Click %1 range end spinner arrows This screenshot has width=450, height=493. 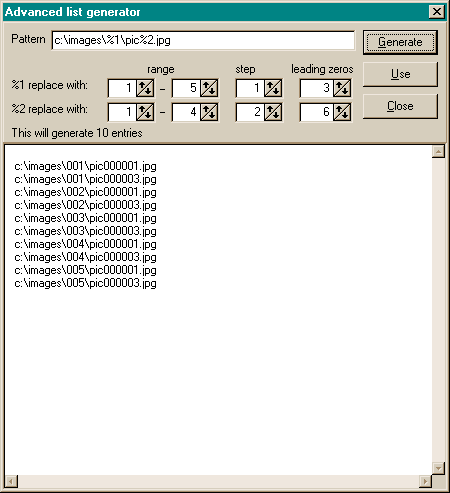click(x=209, y=88)
